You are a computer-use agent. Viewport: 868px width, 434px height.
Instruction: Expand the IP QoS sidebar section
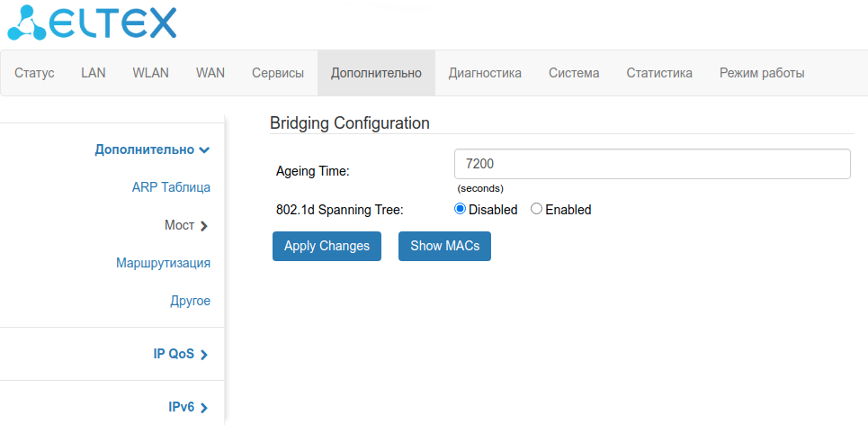pos(181,354)
